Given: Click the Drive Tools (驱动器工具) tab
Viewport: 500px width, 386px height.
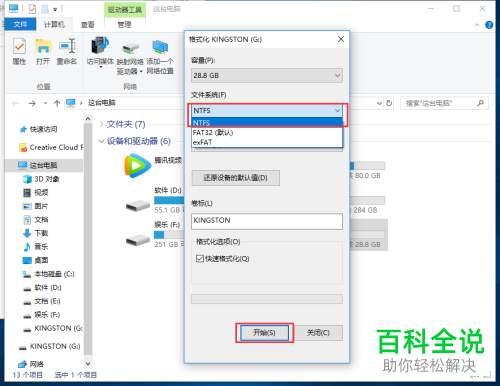Looking at the screenshot, I should pyautogui.click(x=125, y=10).
